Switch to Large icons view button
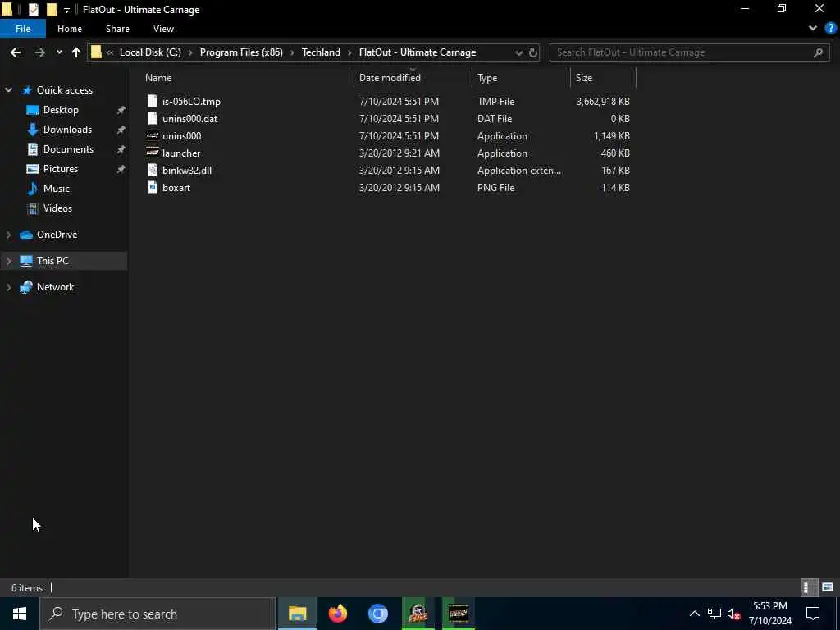This screenshot has height=630, width=840. 828,587
